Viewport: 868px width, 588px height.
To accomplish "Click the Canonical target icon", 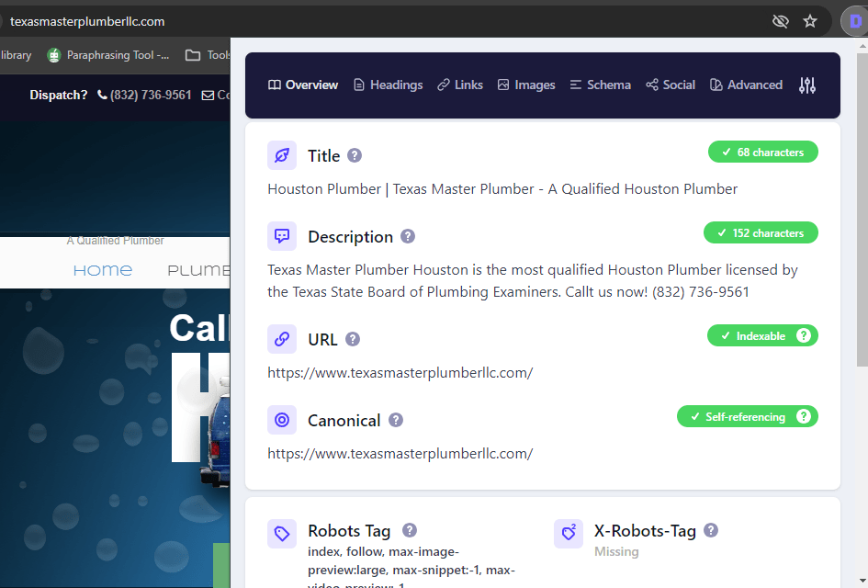I will point(282,420).
